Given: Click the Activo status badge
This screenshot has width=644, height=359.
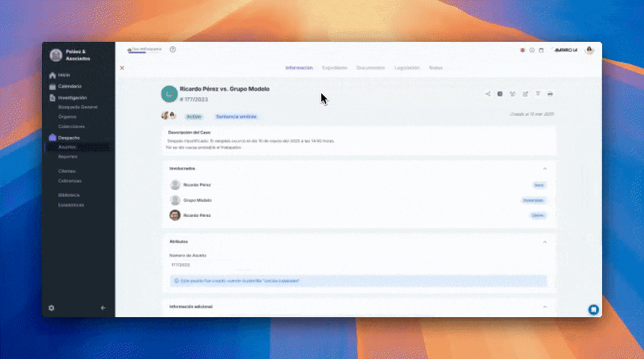Looking at the screenshot, I should click(x=194, y=117).
